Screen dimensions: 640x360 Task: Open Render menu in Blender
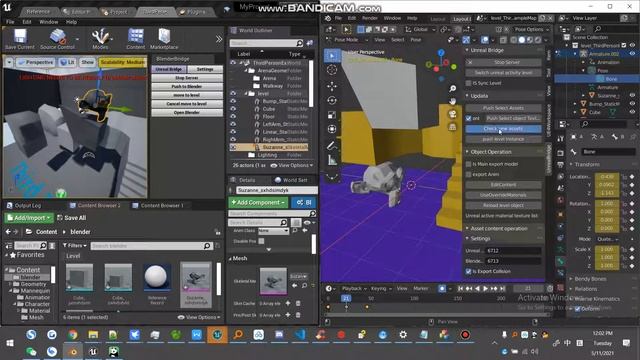tap(370, 18)
